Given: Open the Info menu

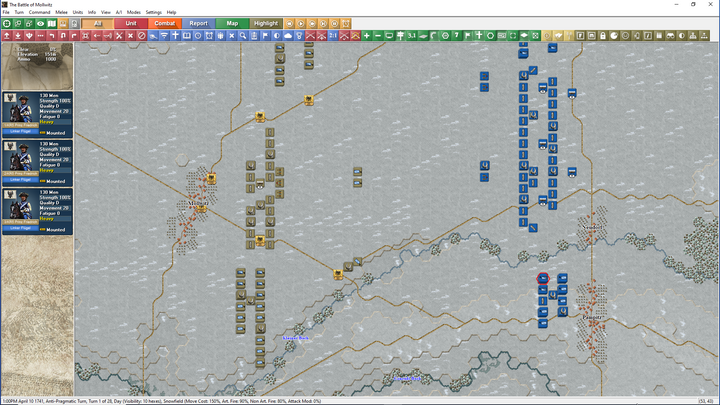Looking at the screenshot, I should click(x=92, y=12).
